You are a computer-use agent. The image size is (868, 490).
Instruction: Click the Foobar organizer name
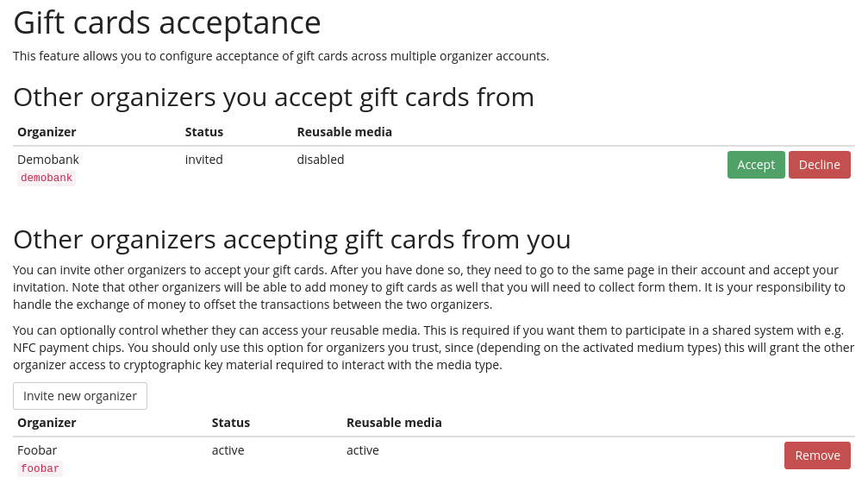pyautogui.click(x=37, y=450)
